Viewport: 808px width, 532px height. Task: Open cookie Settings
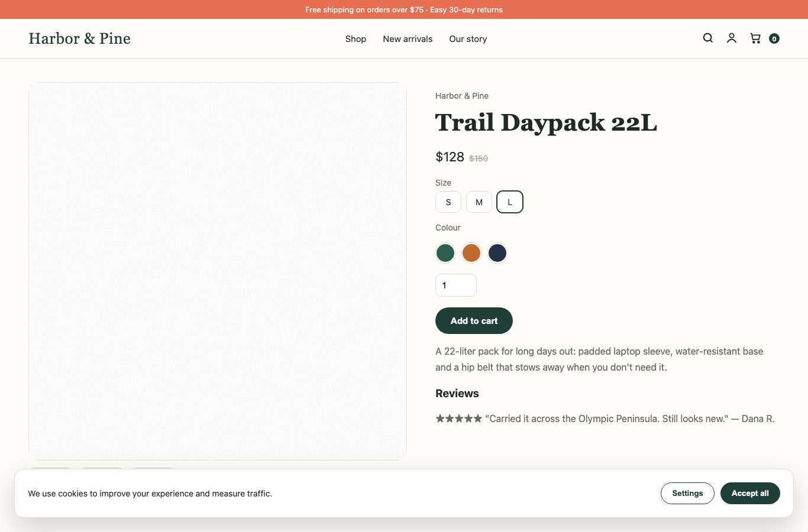click(x=687, y=494)
